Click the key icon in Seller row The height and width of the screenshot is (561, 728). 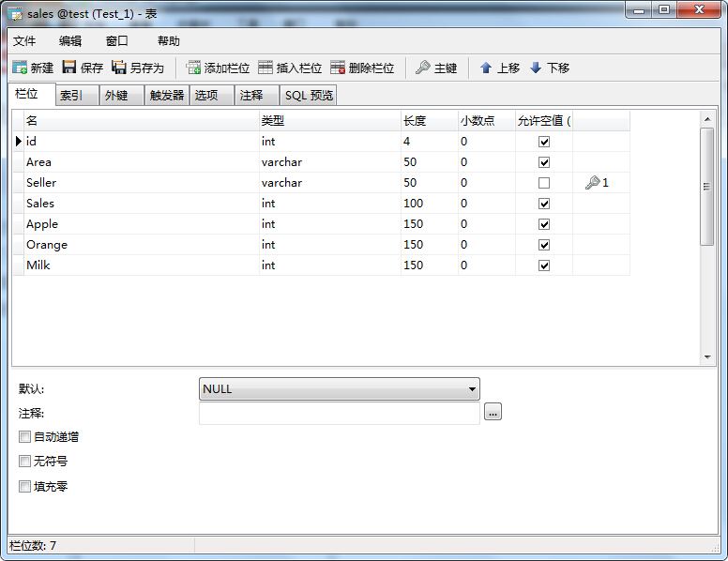592,183
